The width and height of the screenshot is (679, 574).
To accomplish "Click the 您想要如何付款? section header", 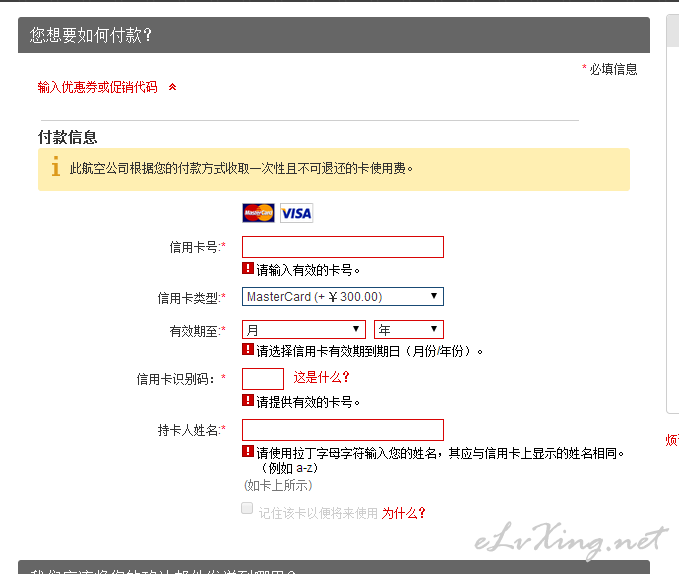I will 90,35.
